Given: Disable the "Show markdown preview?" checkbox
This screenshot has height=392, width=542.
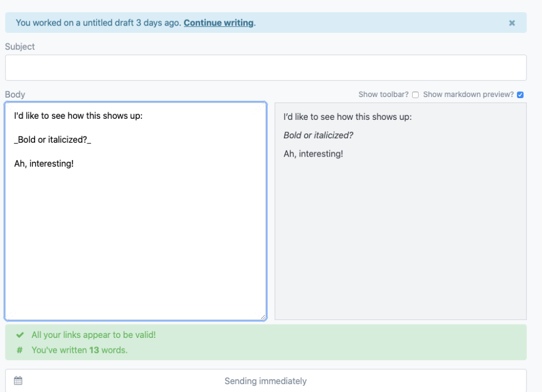Looking at the screenshot, I should 520,95.
